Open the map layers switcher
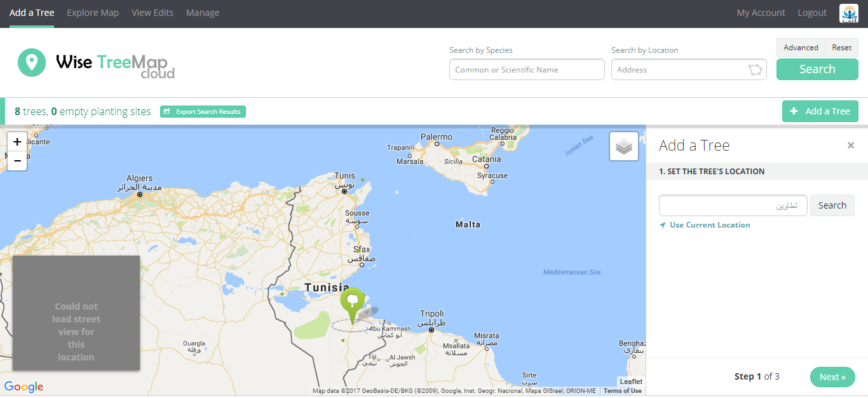The image size is (868, 398). pyautogui.click(x=624, y=146)
